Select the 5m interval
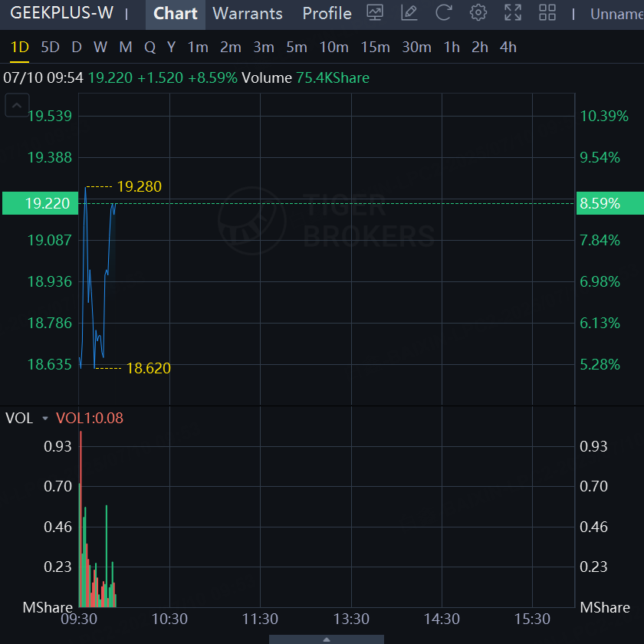This screenshot has height=644, width=644. coord(297,48)
